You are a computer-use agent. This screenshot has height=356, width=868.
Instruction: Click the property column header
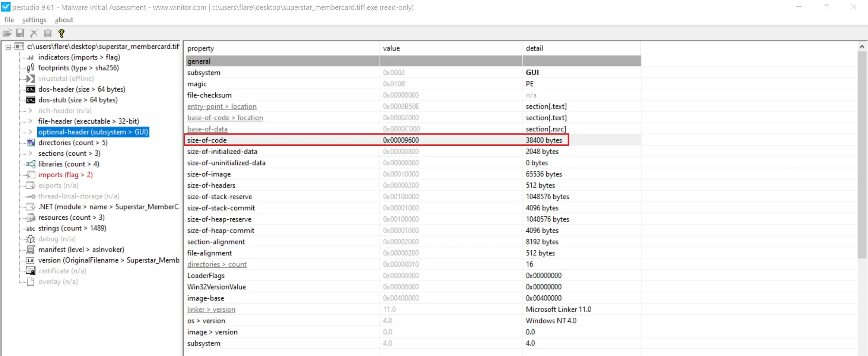click(x=201, y=48)
